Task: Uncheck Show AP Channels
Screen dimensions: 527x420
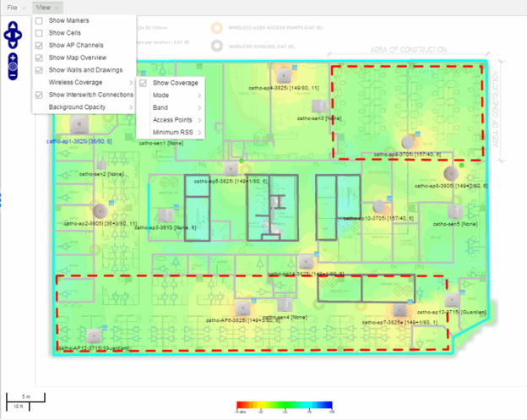Action: (40, 45)
